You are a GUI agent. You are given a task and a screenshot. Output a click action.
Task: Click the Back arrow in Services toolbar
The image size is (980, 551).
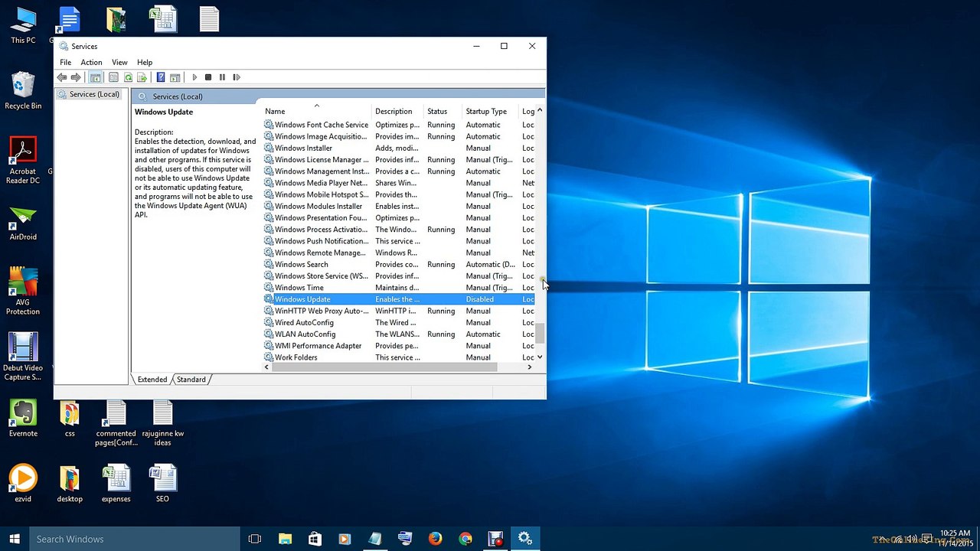(x=62, y=77)
